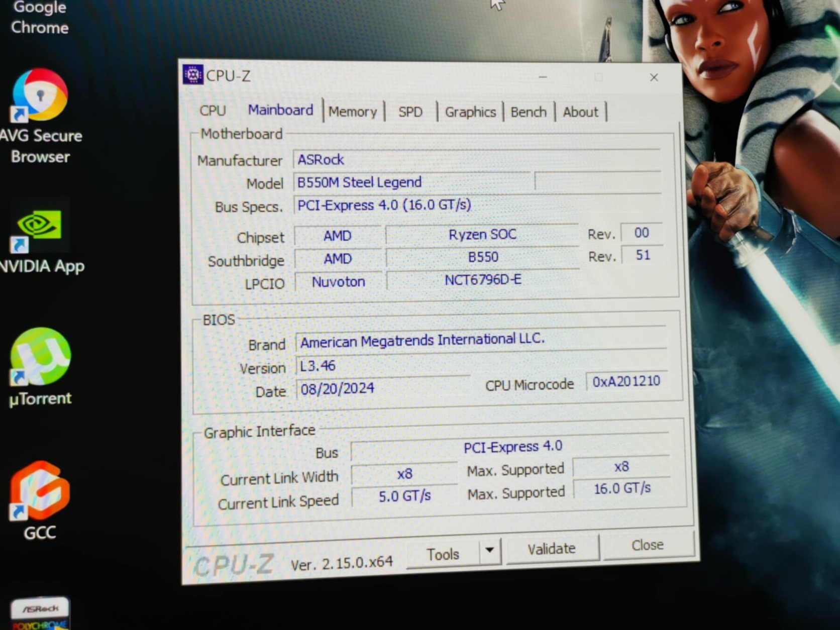Viewport: 840px width, 630px height.
Task: Click the Current Link Speed 5.0 GT/s
Action: coord(404,496)
